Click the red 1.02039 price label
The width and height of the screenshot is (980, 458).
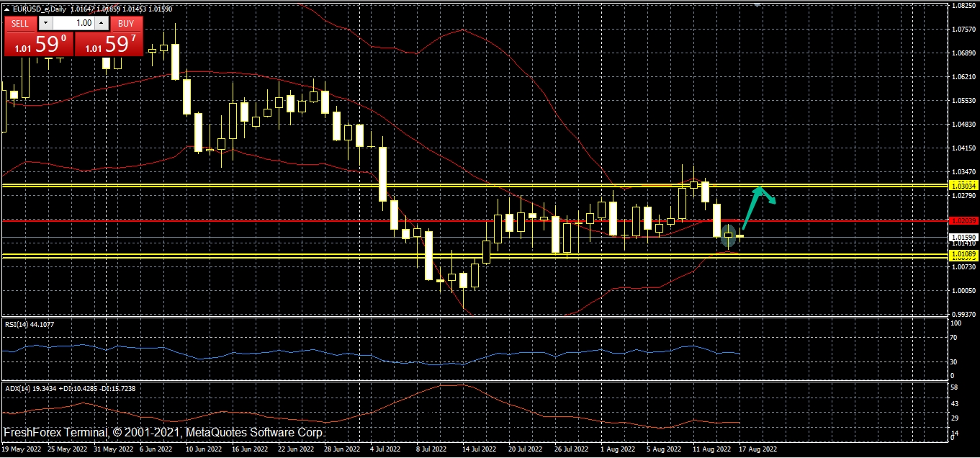(x=963, y=220)
